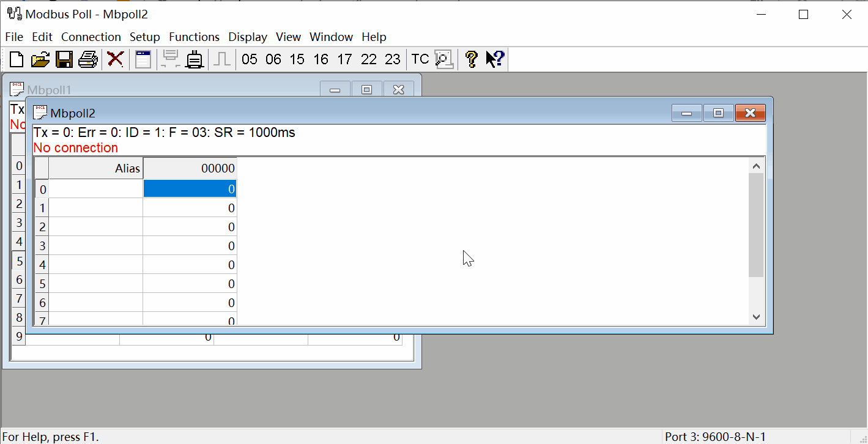Click the Mbpoll2 Tx status line
The width and height of the screenshot is (868, 444).
point(164,133)
